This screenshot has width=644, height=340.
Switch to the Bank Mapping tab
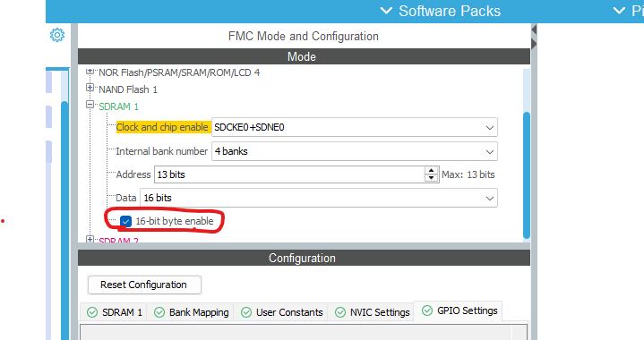pos(191,312)
